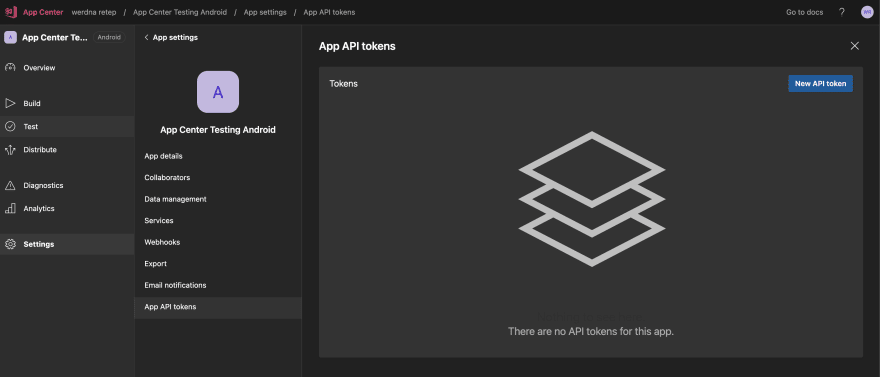This screenshot has height=377, width=880.
Task: Go back via App settings chevron
Action: pos(146,38)
